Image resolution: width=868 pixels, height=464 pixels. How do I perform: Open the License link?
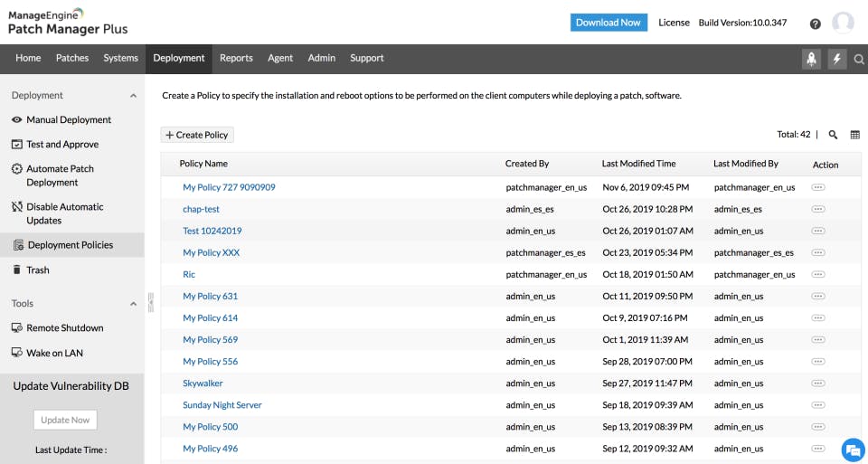(674, 23)
